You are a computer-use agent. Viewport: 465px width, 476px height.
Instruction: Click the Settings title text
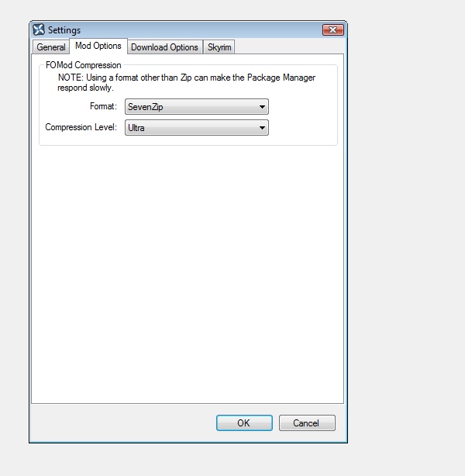click(x=64, y=30)
